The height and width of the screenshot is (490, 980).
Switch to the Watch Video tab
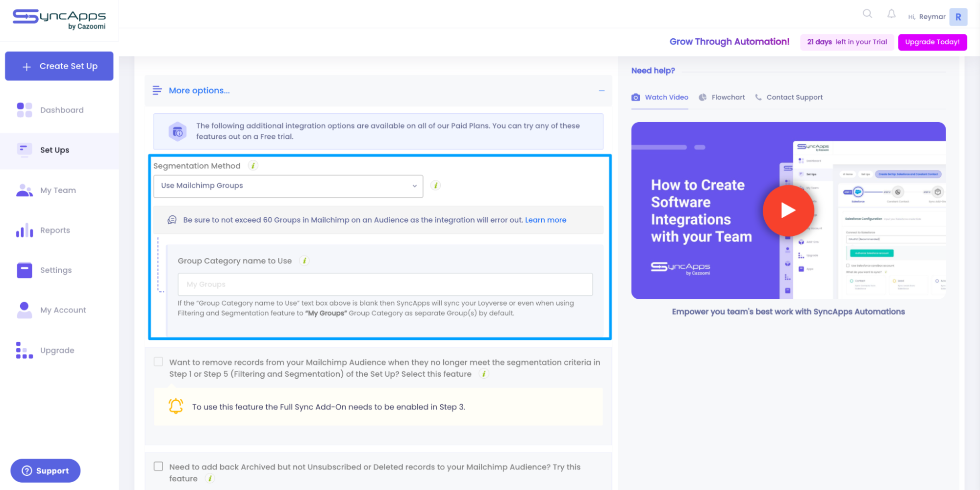pos(660,98)
